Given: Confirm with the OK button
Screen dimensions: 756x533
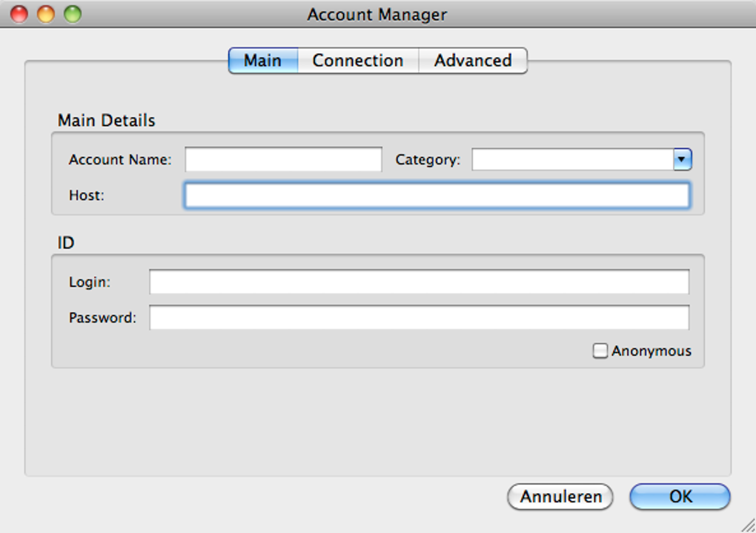Looking at the screenshot, I should point(680,497).
